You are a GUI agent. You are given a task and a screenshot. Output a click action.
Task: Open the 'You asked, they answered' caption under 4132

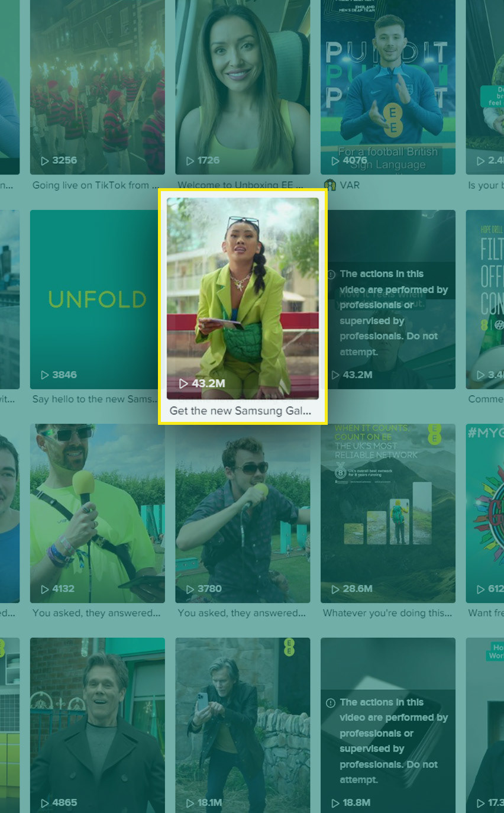coord(96,613)
